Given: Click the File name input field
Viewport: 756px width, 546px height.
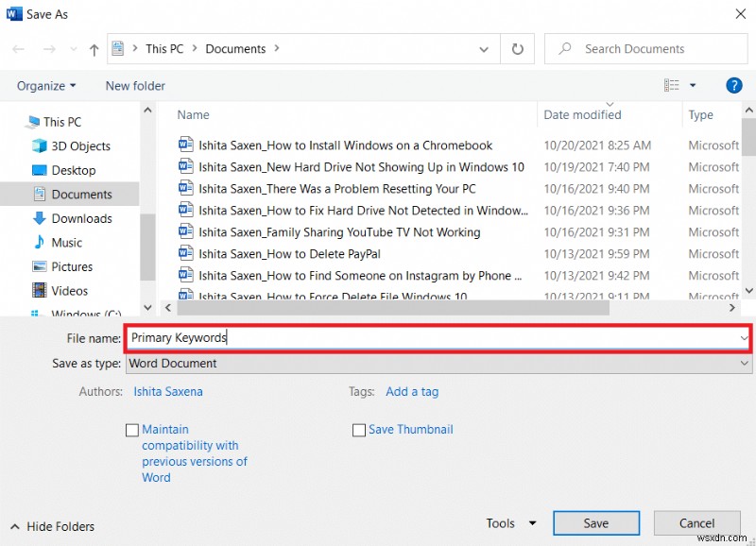Looking at the screenshot, I should pyautogui.click(x=435, y=337).
